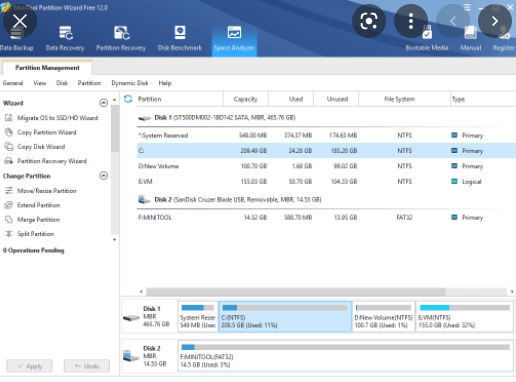Click the Move/Resize Partition icon

pyautogui.click(x=9, y=191)
